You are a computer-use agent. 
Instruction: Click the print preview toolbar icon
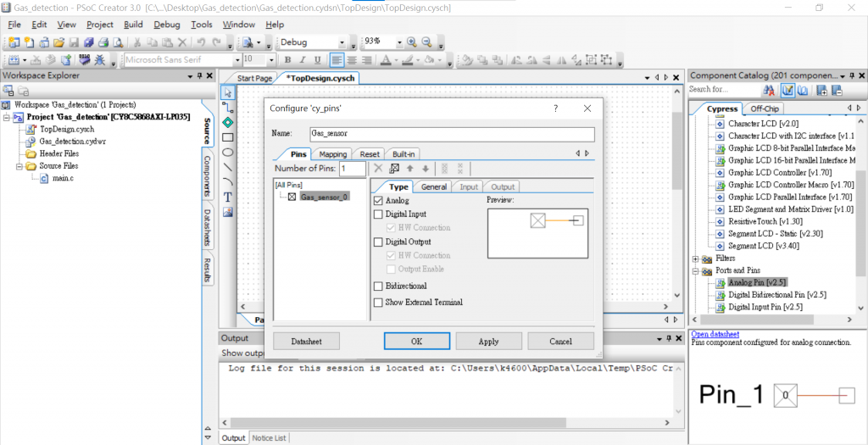[x=118, y=42]
